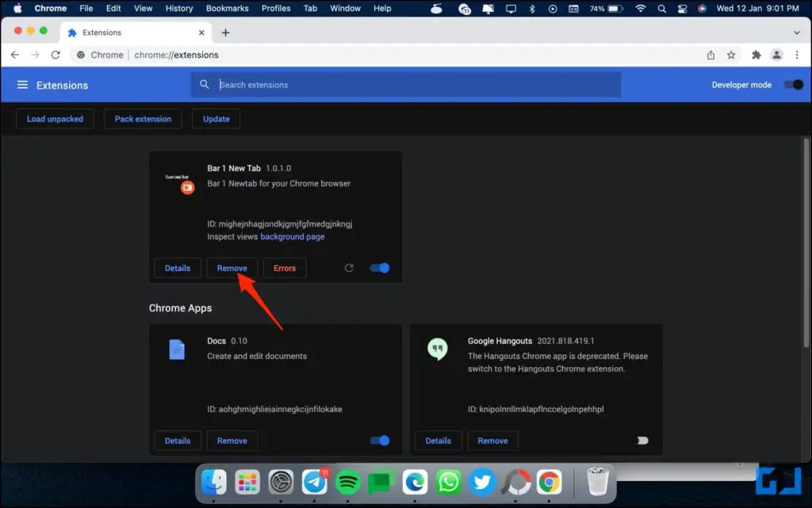Open Microsoft Edge from the dock

(415, 482)
